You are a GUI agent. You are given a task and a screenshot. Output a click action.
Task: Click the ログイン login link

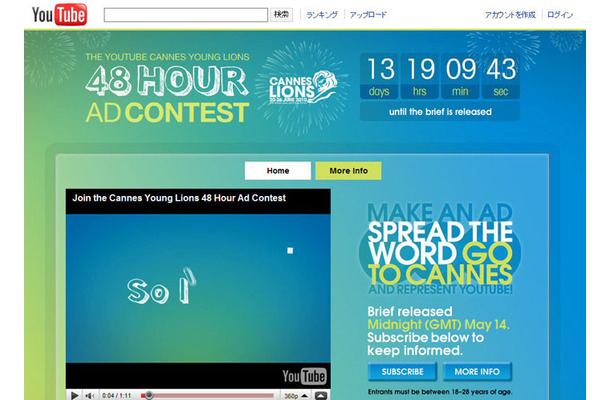point(560,15)
